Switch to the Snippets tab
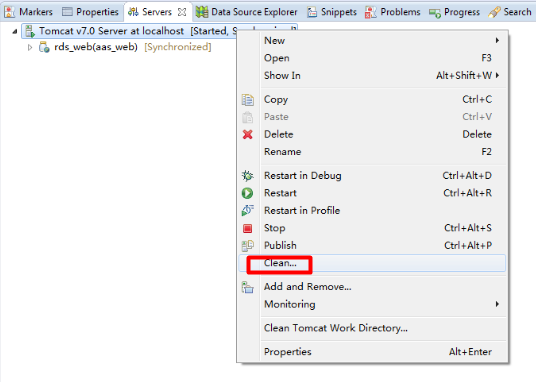 (x=332, y=12)
